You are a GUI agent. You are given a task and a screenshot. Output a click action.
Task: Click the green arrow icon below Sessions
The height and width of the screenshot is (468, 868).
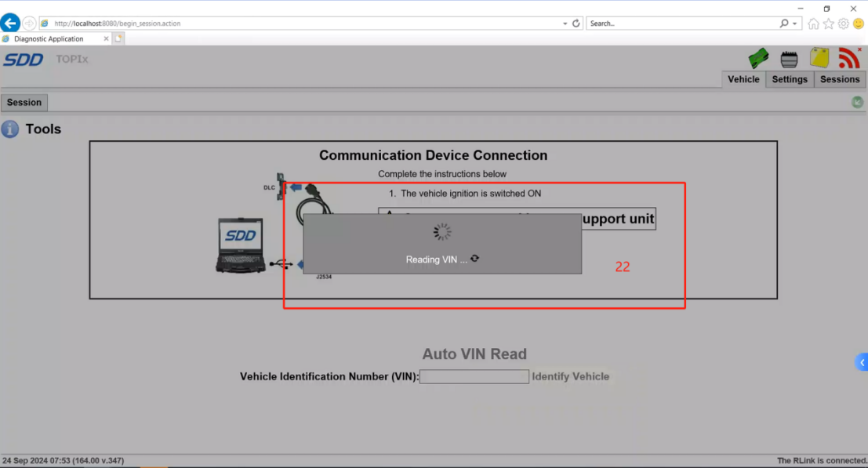tap(857, 102)
